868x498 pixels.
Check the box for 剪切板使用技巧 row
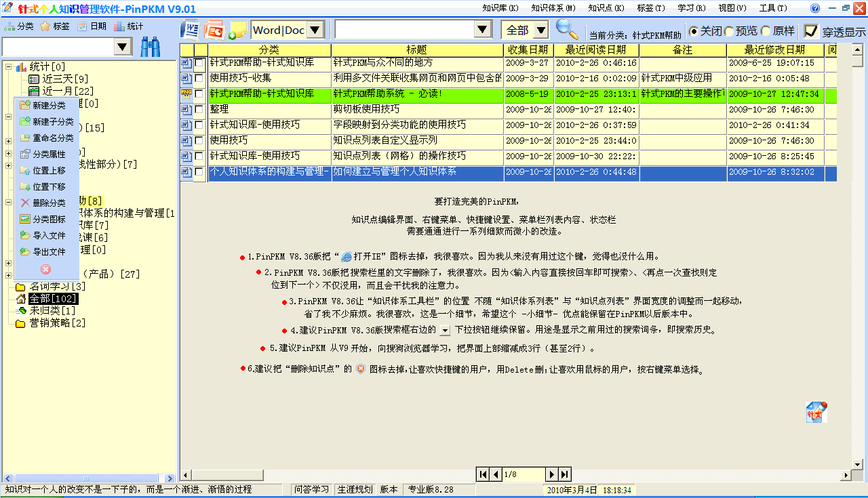pyautogui.click(x=199, y=109)
